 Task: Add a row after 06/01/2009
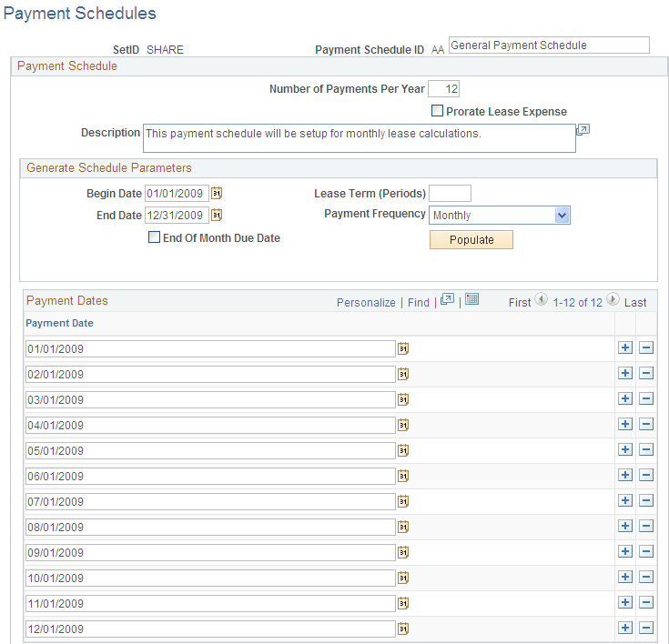point(625,475)
